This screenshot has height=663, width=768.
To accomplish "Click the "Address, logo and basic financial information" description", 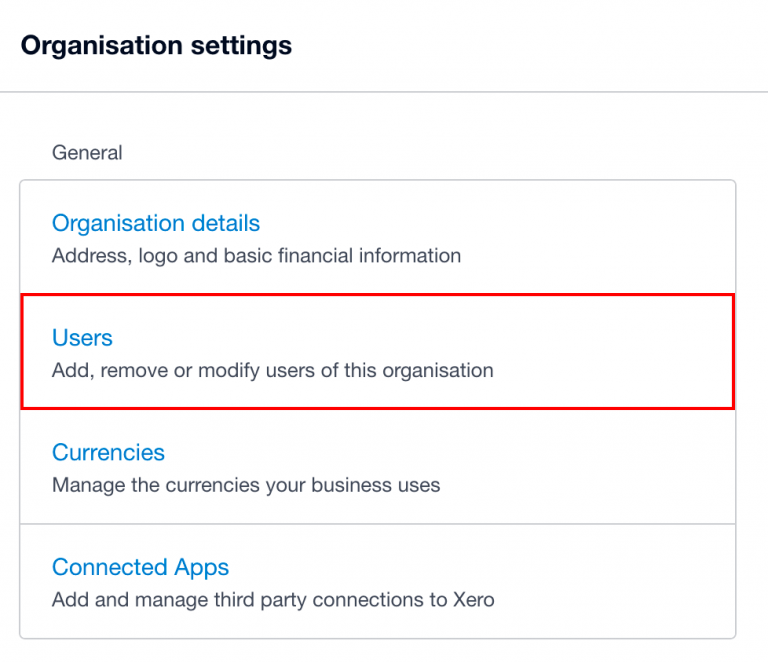I will point(256,256).
